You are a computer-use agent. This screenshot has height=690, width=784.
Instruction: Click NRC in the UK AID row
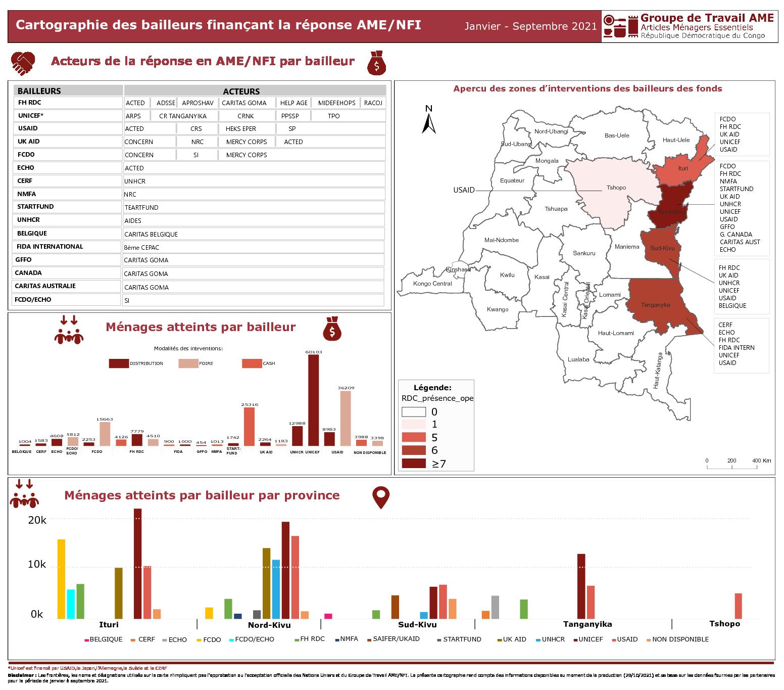[198, 142]
